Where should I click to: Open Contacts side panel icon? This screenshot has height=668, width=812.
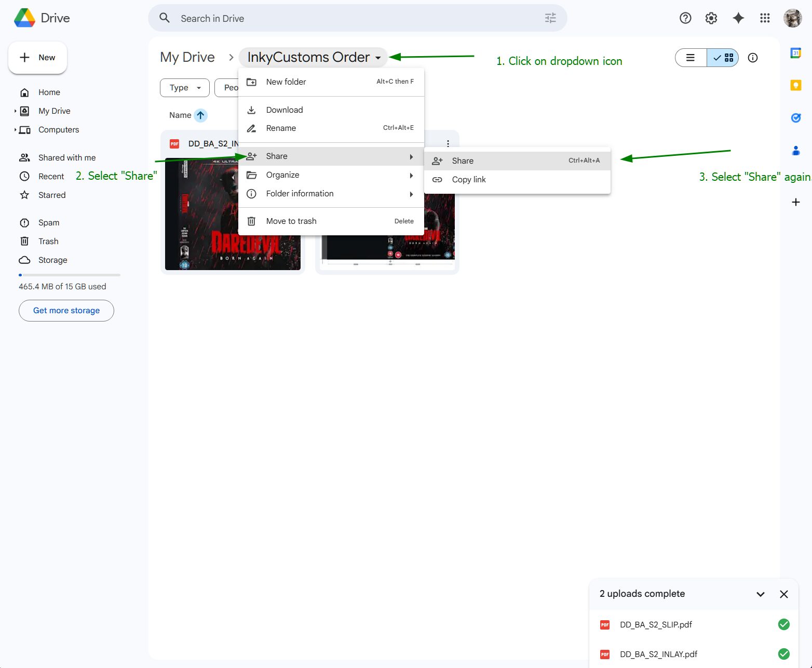[x=796, y=151]
